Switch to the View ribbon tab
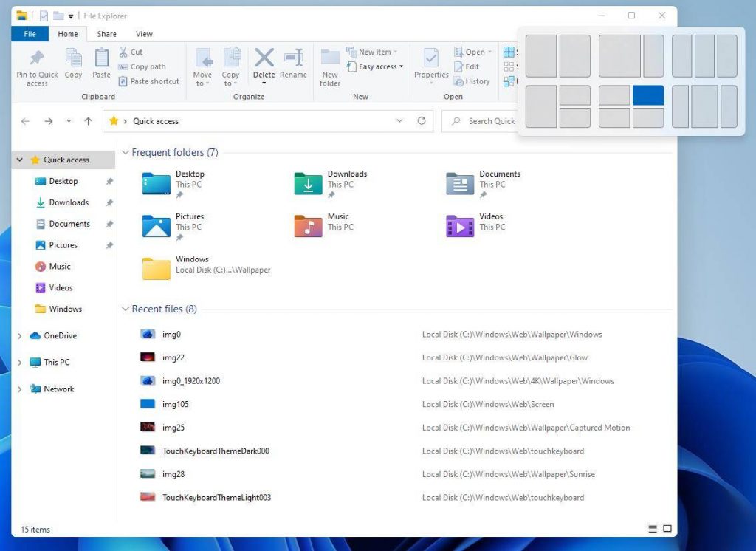The height and width of the screenshot is (551, 756). coord(144,33)
